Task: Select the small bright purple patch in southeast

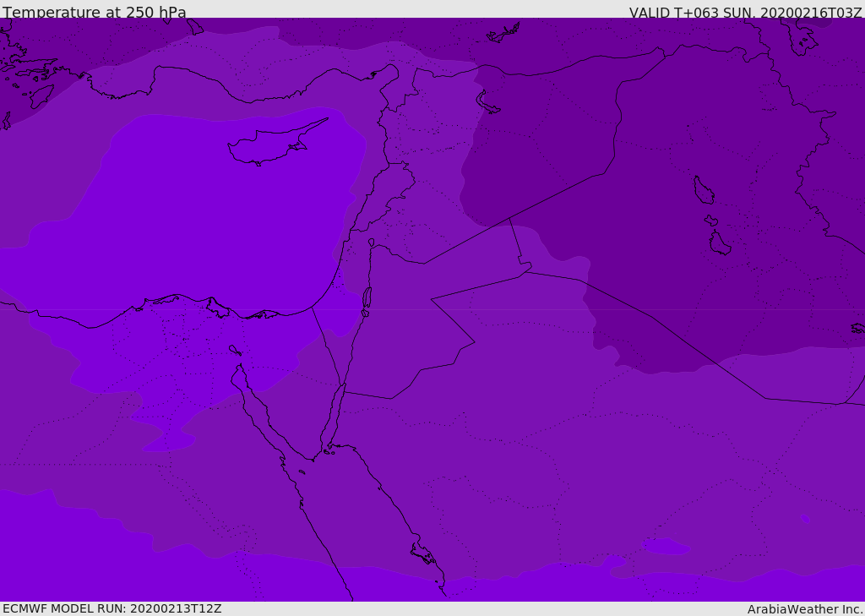Action: [666, 547]
